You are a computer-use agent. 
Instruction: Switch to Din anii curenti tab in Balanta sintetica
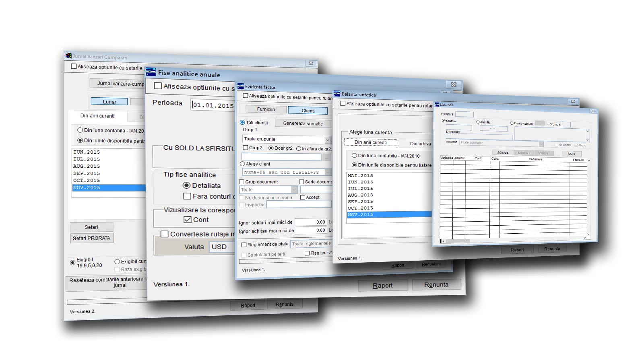[370, 142]
